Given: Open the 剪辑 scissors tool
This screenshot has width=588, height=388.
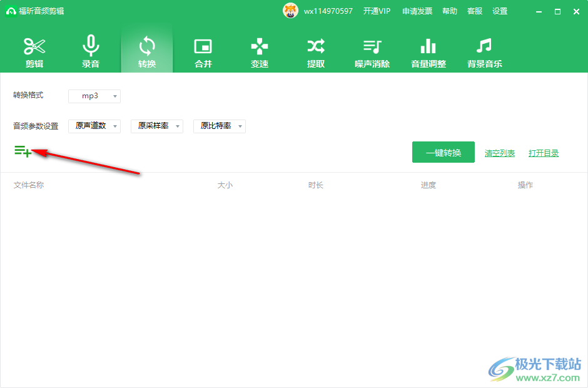Looking at the screenshot, I should 34,52.
